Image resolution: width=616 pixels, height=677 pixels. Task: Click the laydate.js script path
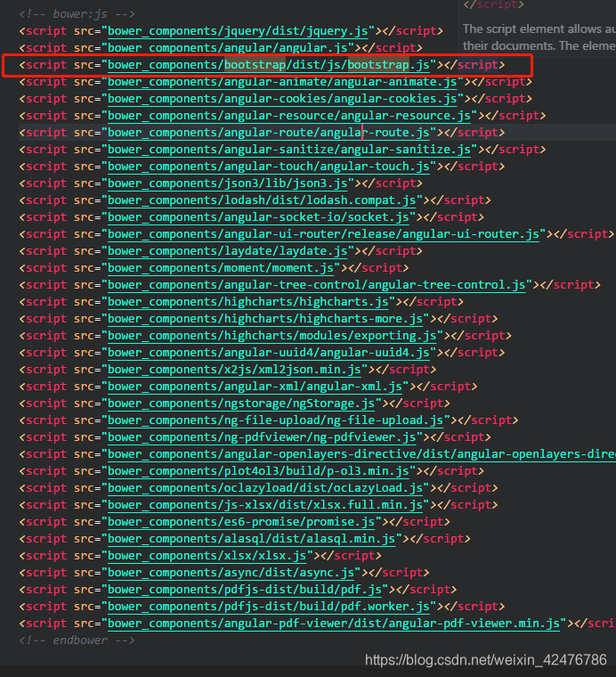click(227, 251)
